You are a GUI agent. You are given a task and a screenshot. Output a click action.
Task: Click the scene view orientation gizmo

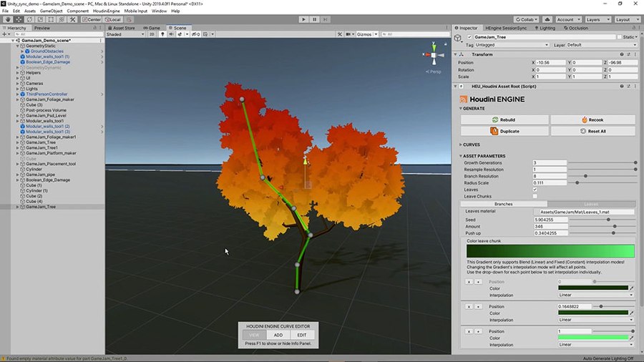434,54
